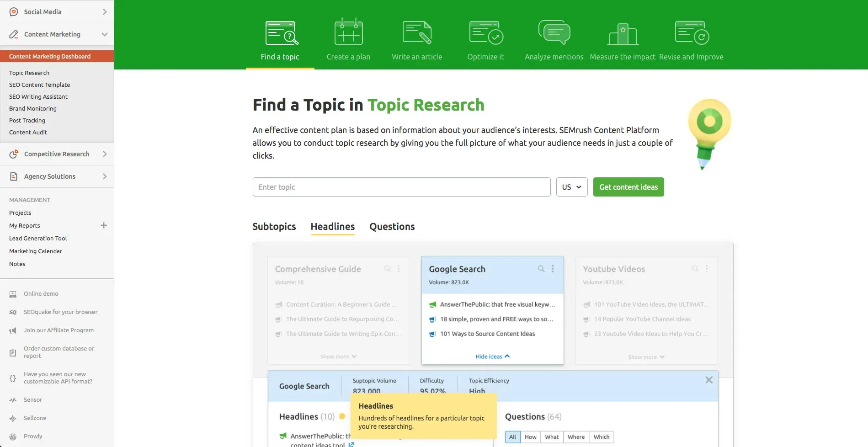Viewport: 868px width, 447px height.
Task: Expand the Agency Solutions menu
Action: point(105,176)
